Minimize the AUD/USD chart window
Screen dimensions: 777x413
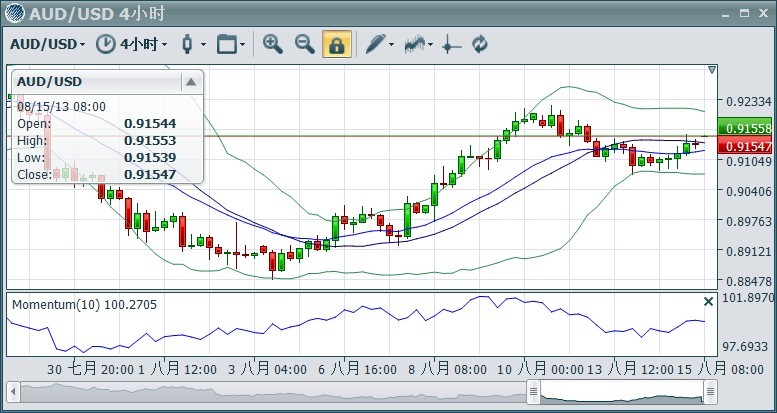[x=726, y=14]
